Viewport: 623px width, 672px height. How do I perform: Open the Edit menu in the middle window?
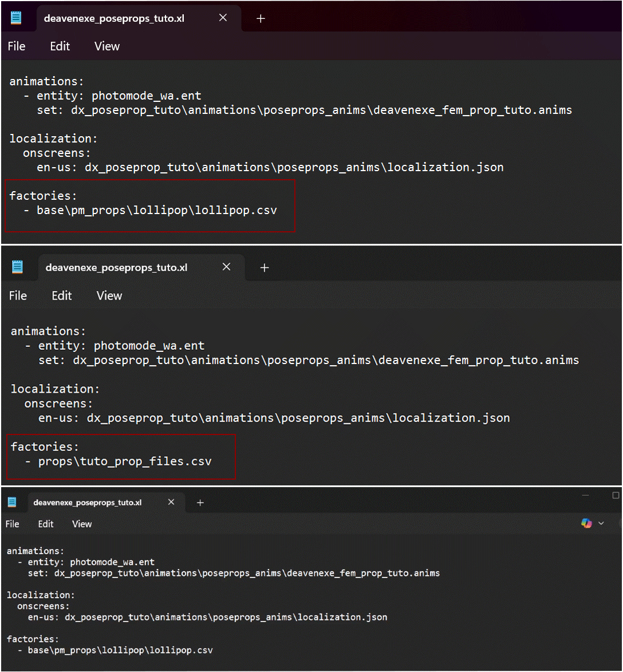coord(61,295)
